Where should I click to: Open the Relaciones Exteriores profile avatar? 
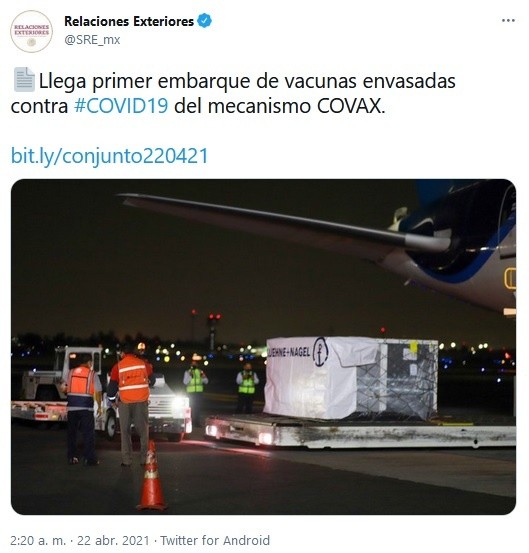coord(31,31)
